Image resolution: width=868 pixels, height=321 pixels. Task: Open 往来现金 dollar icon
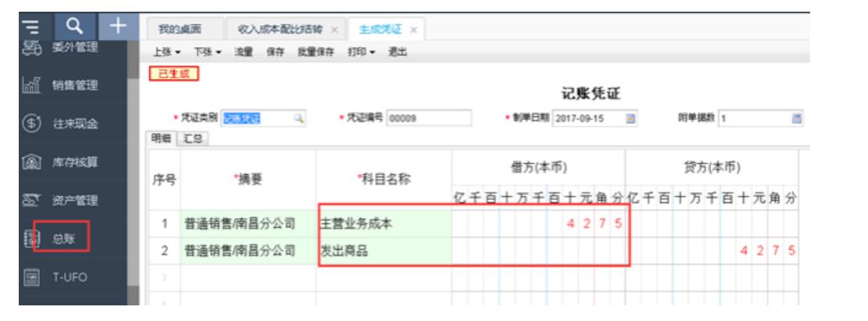coord(30,123)
